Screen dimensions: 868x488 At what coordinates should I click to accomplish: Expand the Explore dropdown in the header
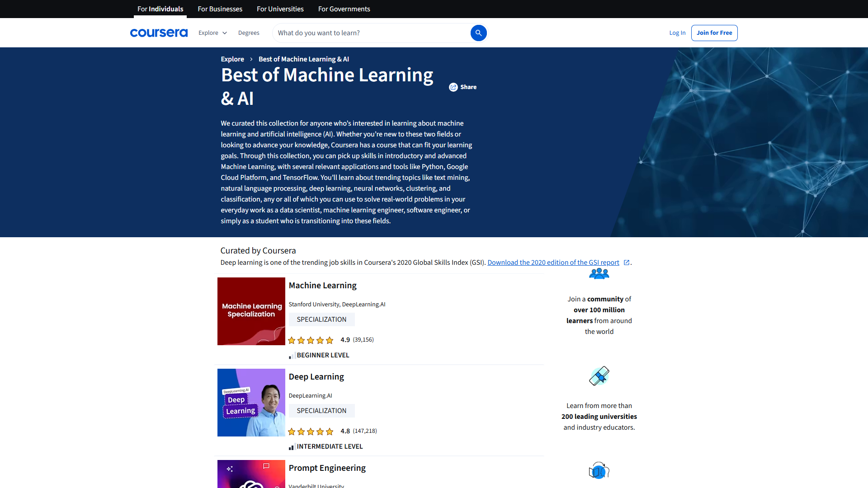(x=212, y=33)
